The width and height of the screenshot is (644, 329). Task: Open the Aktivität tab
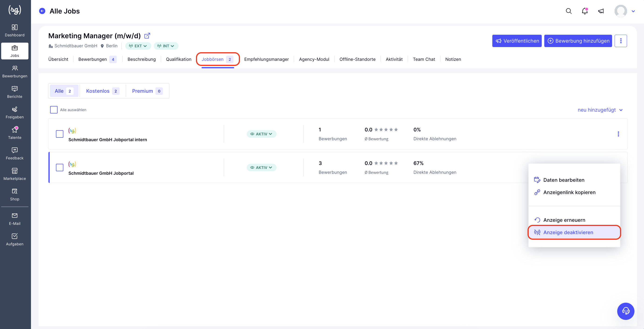[394, 59]
